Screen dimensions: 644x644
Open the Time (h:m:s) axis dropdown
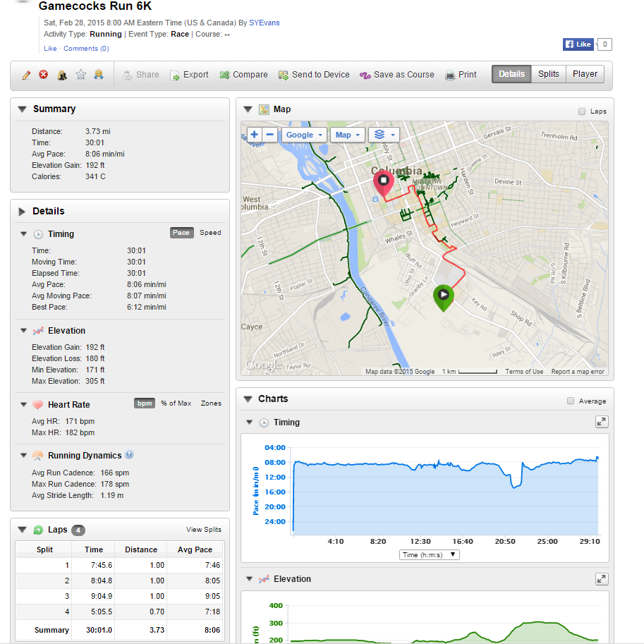click(x=429, y=555)
